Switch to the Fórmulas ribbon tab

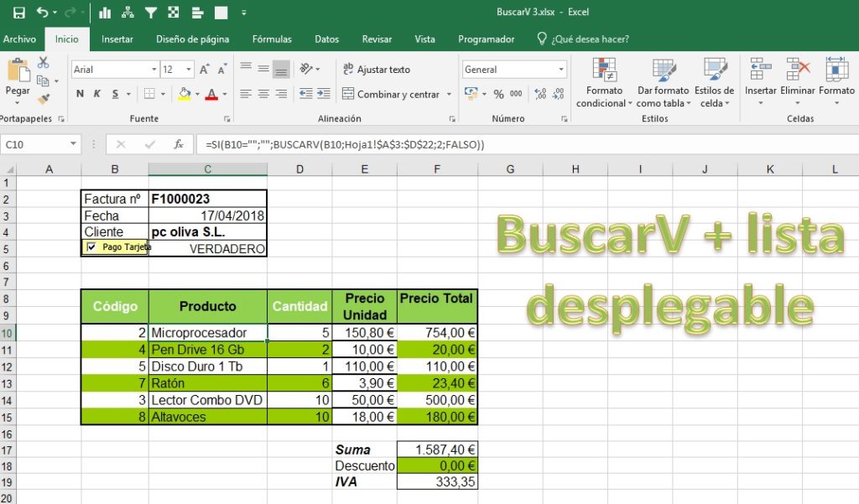click(x=271, y=39)
